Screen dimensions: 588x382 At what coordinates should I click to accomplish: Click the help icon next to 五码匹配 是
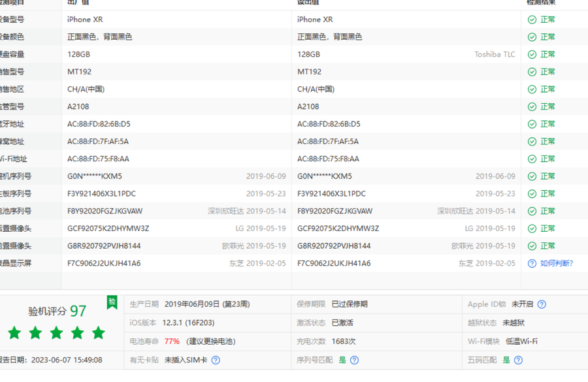pyautogui.click(x=518, y=360)
